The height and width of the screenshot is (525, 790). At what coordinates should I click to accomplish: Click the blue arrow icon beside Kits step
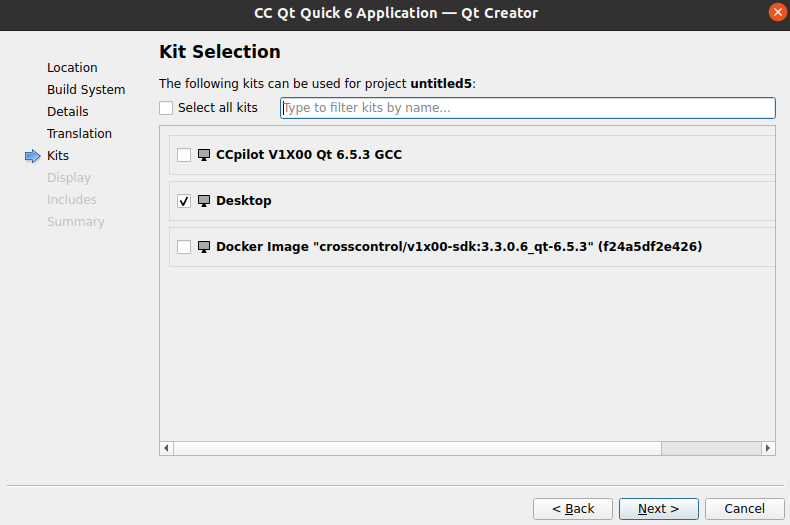(33, 156)
